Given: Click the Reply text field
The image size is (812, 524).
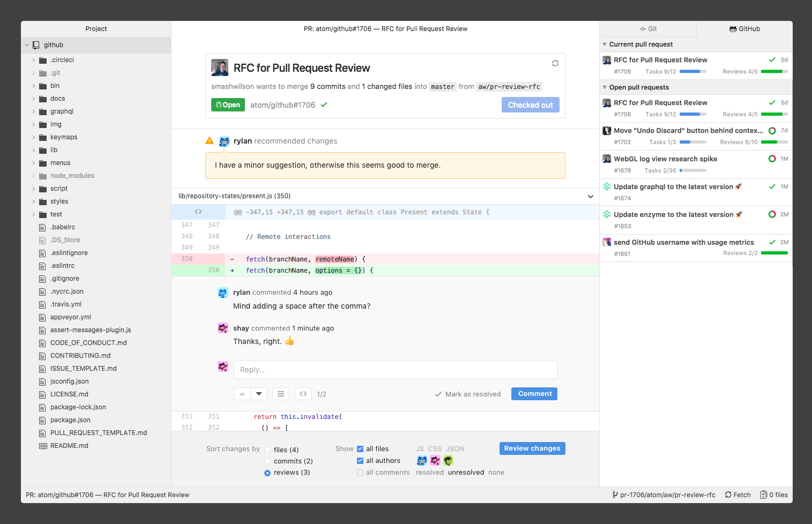Looking at the screenshot, I should coord(396,370).
